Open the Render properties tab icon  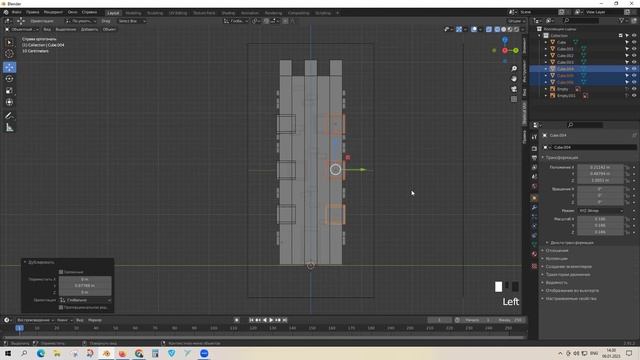pos(534,149)
